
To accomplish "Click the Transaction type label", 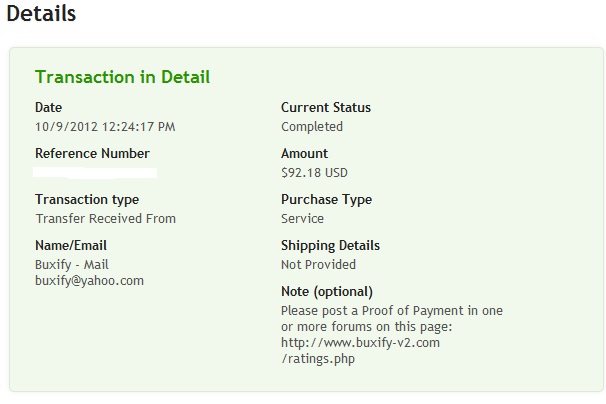I will click(87, 199).
